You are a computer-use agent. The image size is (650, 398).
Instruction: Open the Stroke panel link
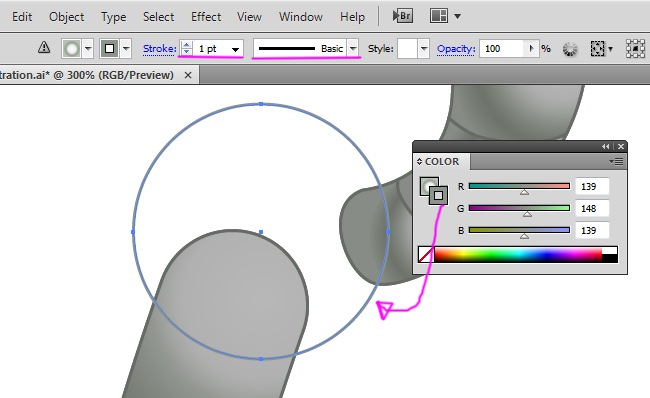point(160,49)
